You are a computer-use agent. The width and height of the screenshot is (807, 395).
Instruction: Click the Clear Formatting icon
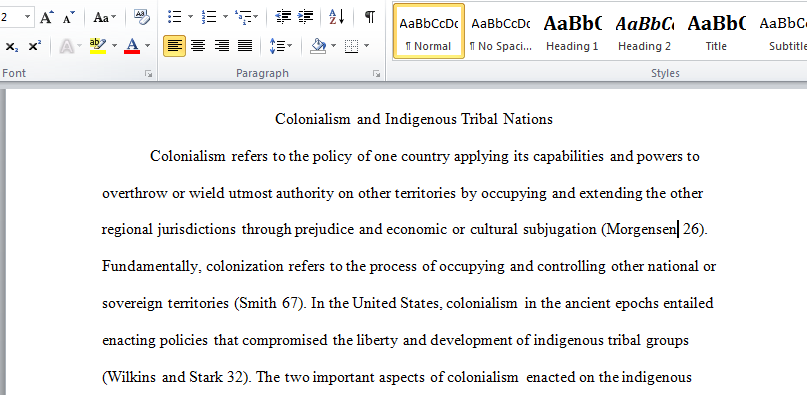[142, 18]
